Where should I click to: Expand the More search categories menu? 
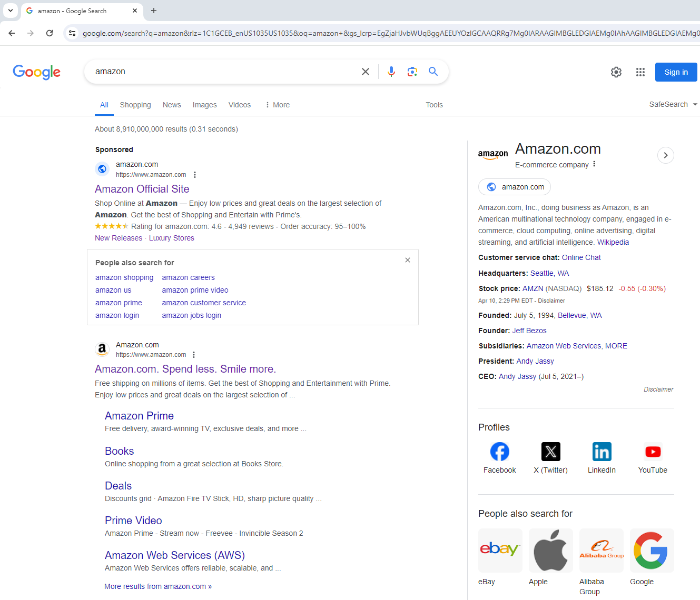pos(277,105)
